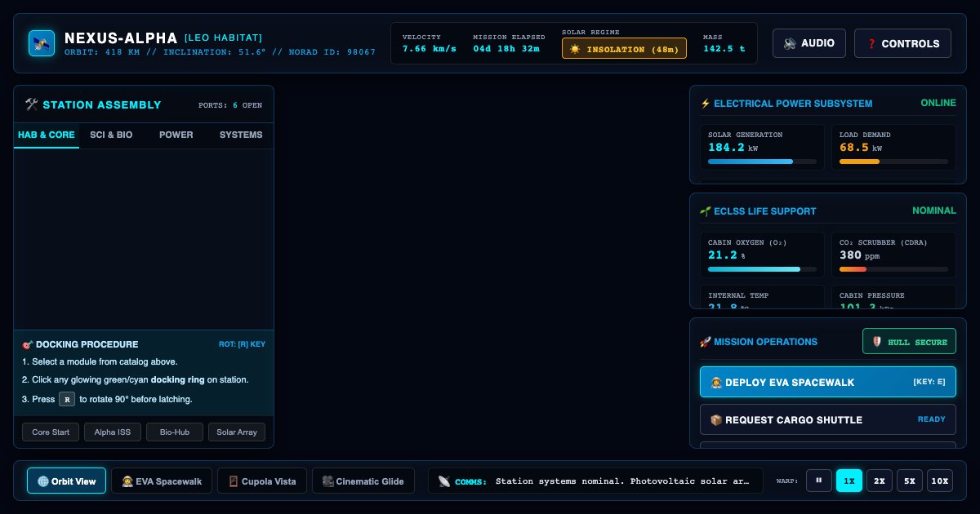Click the Station Assembly tools icon

click(x=32, y=104)
